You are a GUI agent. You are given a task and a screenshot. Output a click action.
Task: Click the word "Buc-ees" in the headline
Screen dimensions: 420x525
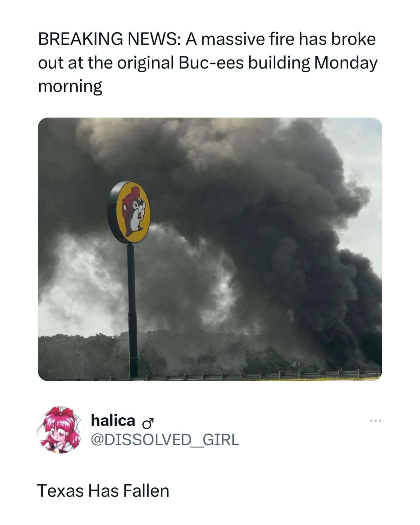click(211, 63)
